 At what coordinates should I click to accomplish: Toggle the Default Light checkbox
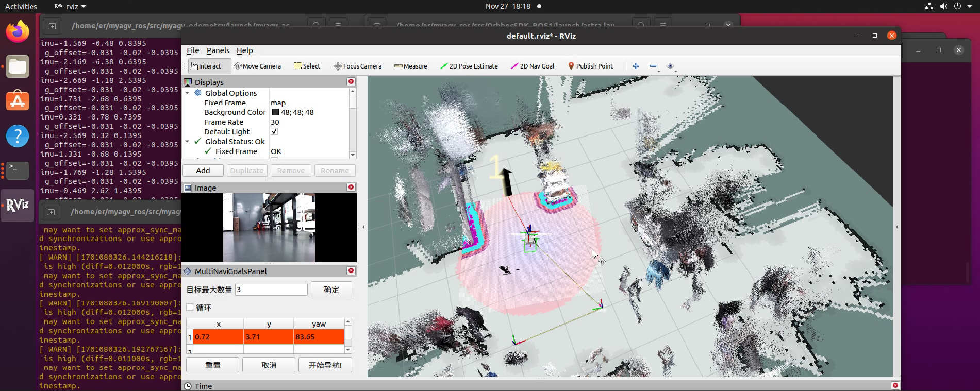[274, 131]
